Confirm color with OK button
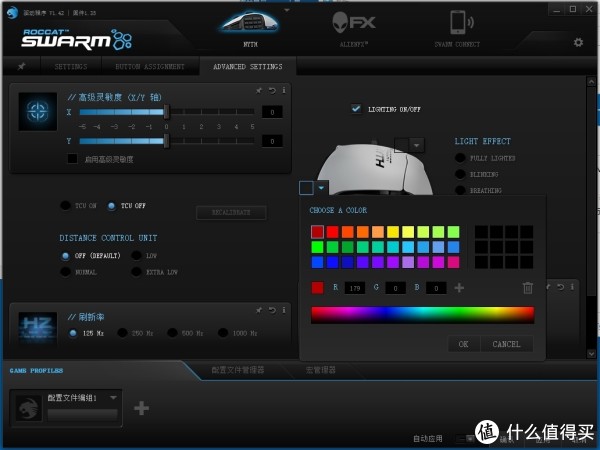This screenshot has height=450, width=600. pyautogui.click(x=463, y=344)
